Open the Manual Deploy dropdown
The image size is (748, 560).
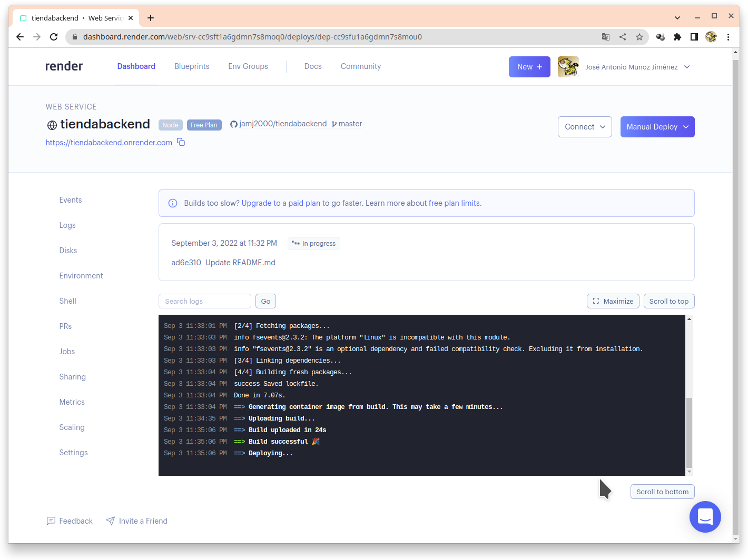(x=657, y=127)
